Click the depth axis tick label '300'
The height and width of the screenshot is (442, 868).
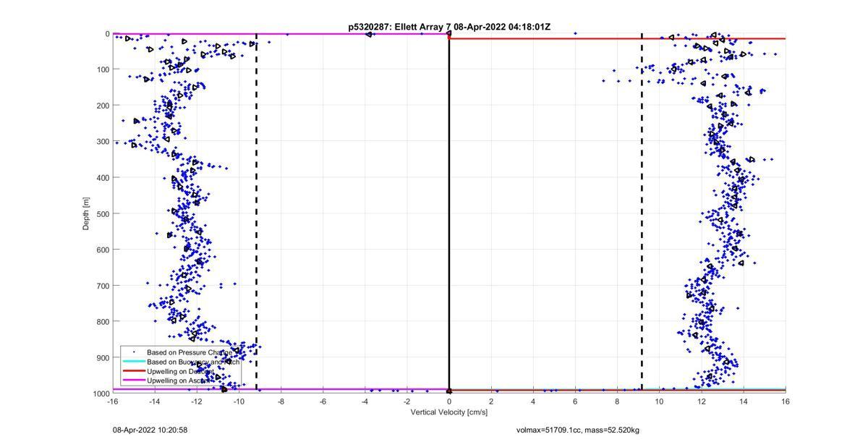tap(103, 142)
